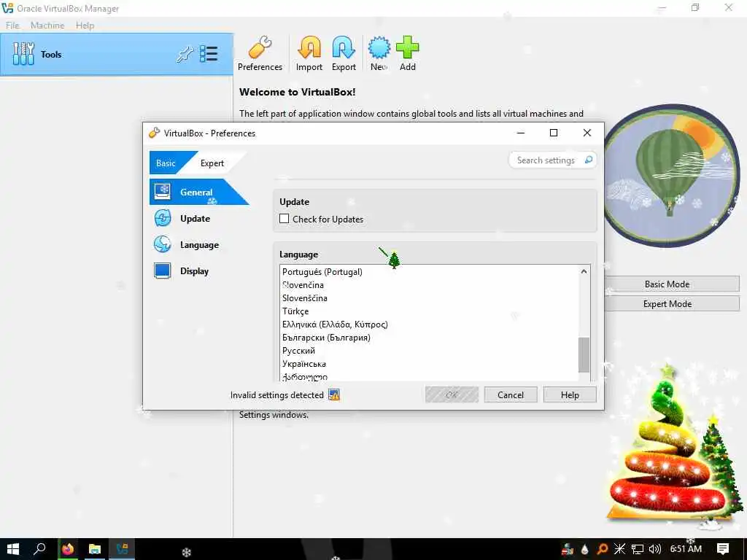Click the language list scrollbar thumb
This screenshot has height=560, width=747.
(x=584, y=355)
